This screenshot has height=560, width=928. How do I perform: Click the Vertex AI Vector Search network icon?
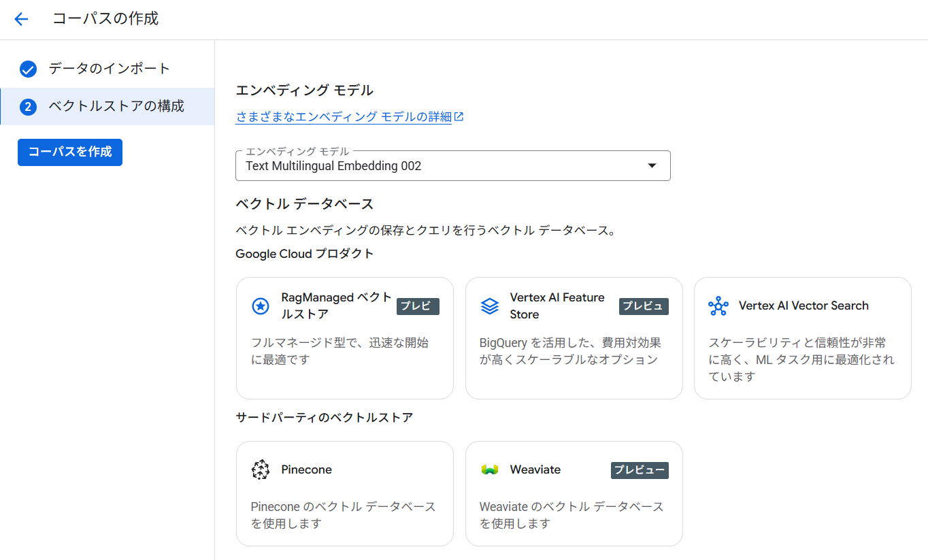click(718, 306)
